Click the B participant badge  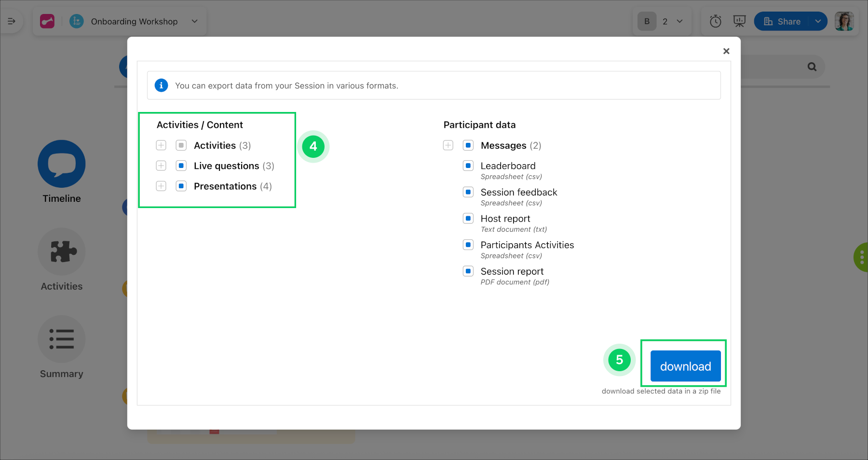[647, 21]
